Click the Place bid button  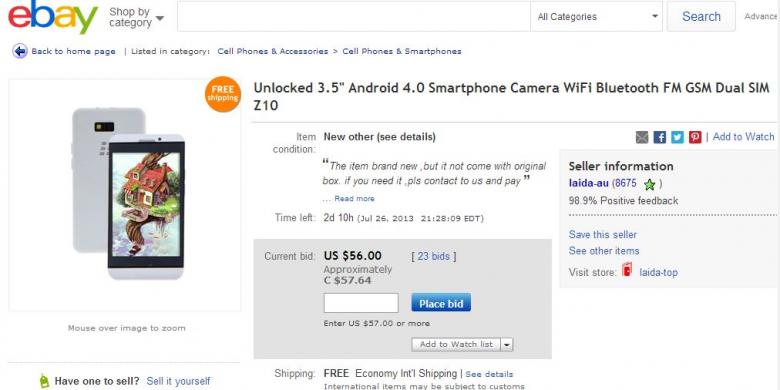(441, 303)
